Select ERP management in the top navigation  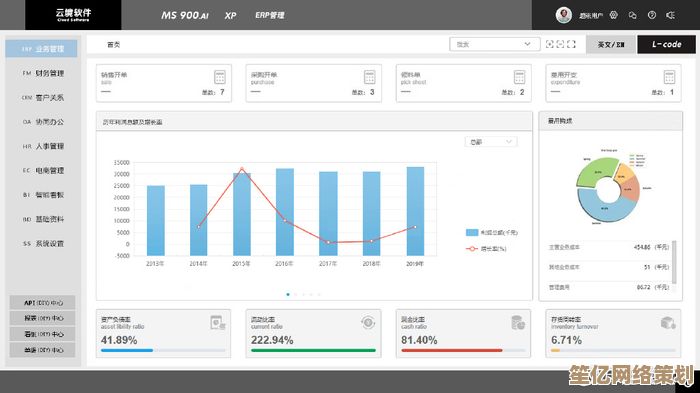pos(270,15)
